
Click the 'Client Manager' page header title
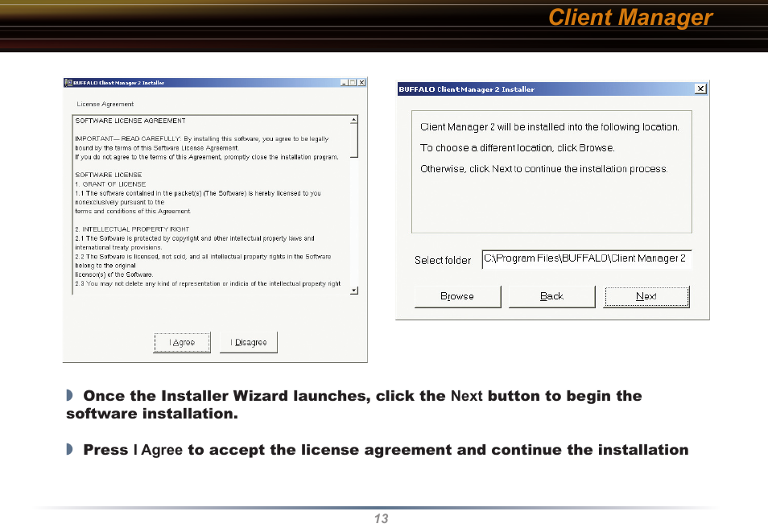[x=630, y=18]
